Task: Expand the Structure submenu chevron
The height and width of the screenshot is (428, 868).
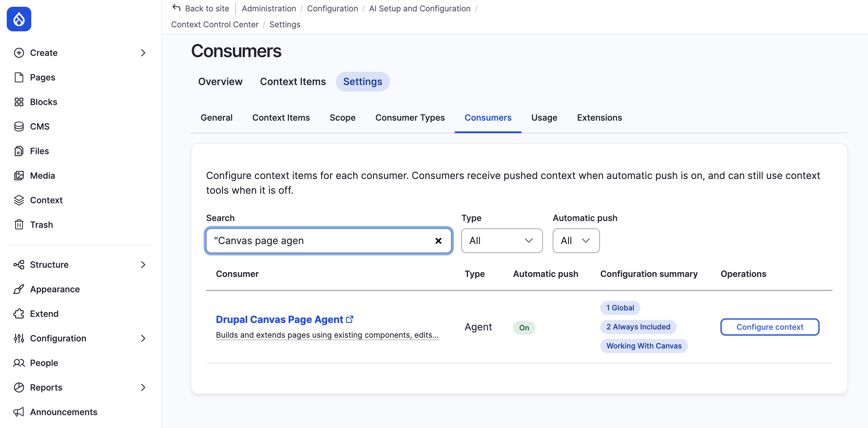Action: point(143,265)
